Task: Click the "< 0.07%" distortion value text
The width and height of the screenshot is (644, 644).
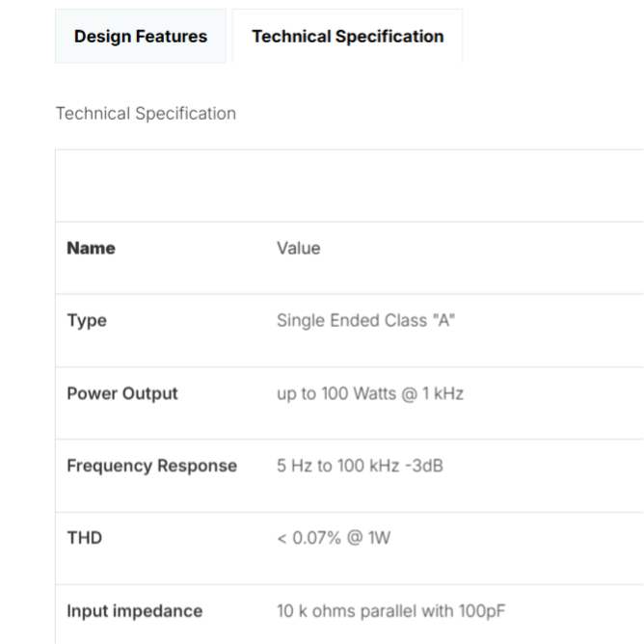Action: (309, 538)
